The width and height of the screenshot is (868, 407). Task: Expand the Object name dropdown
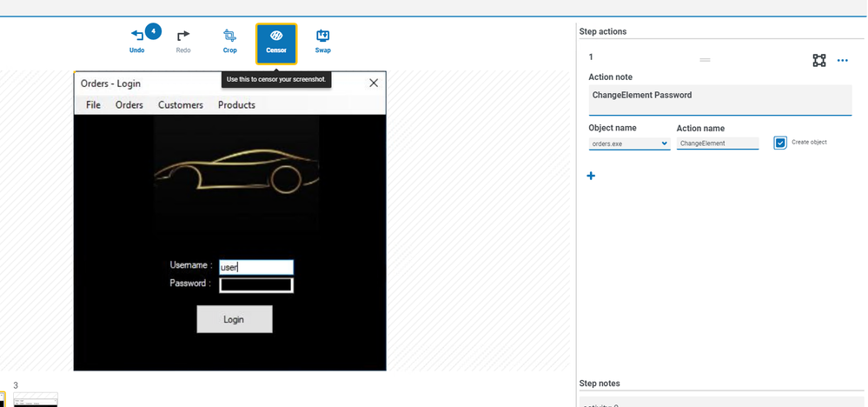[x=629, y=143]
